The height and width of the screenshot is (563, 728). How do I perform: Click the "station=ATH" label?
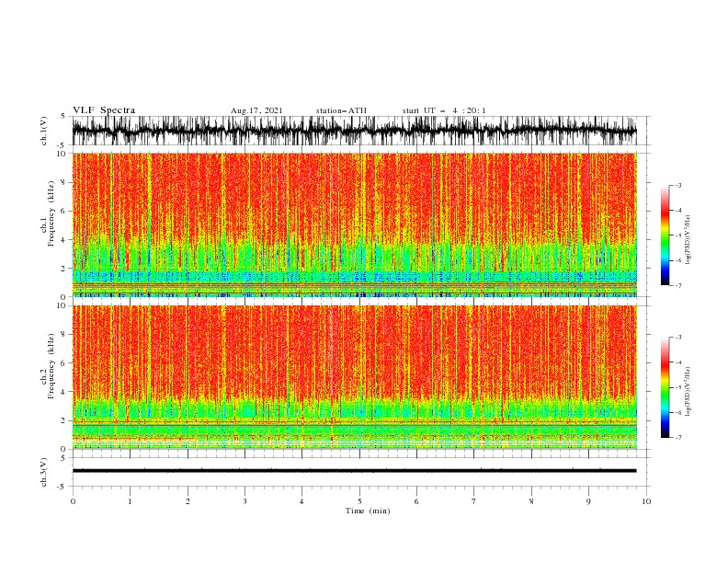click(341, 110)
